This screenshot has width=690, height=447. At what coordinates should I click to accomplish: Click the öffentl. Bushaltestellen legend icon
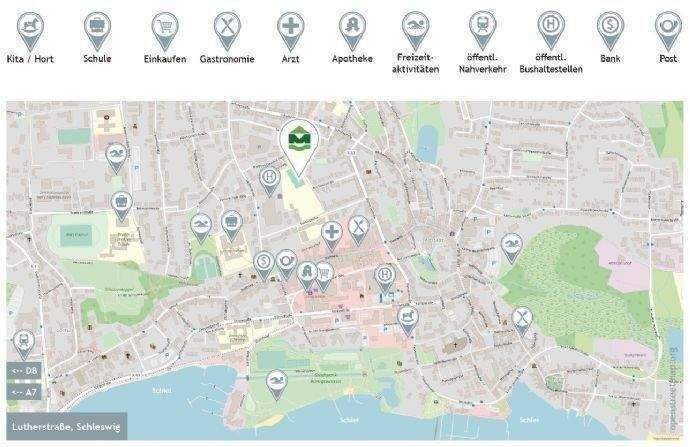coord(551,30)
